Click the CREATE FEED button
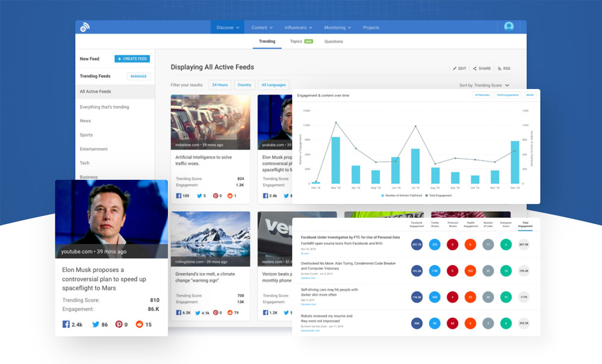 [132, 59]
